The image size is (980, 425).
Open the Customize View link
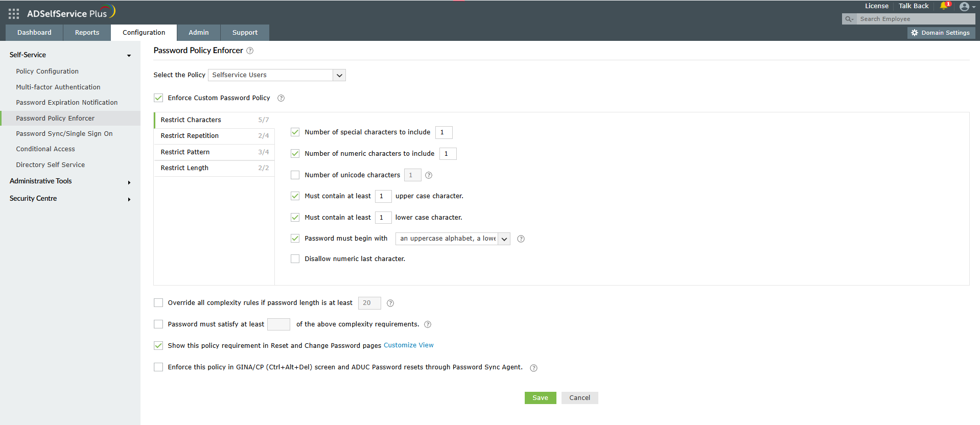tap(408, 345)
